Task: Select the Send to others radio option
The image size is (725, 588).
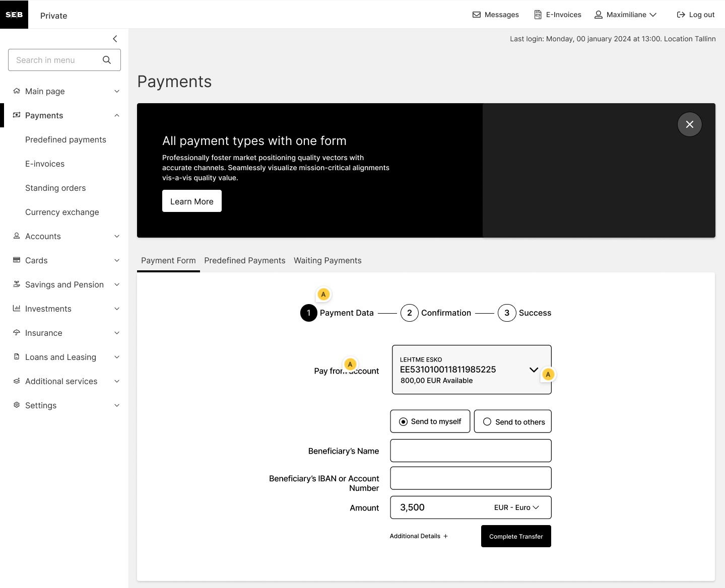Action: click(x=513, y=421)
